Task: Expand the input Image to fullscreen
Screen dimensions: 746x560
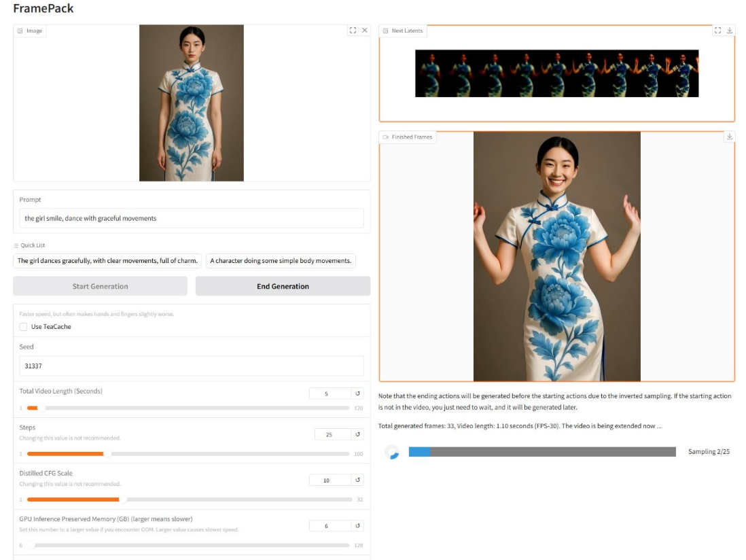Action: [x=353, y=31]
